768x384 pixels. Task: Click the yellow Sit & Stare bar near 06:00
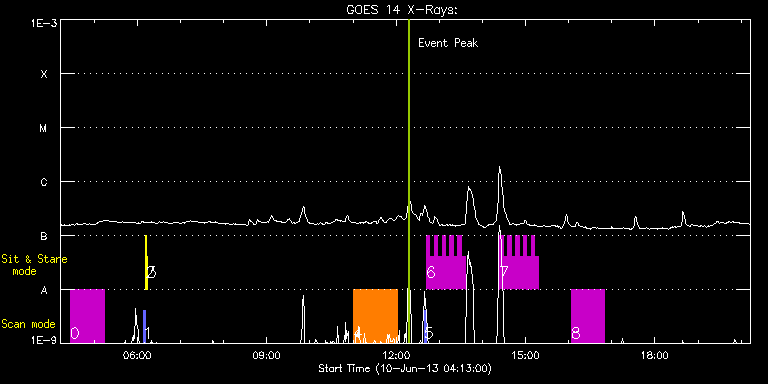coord(146,263)
